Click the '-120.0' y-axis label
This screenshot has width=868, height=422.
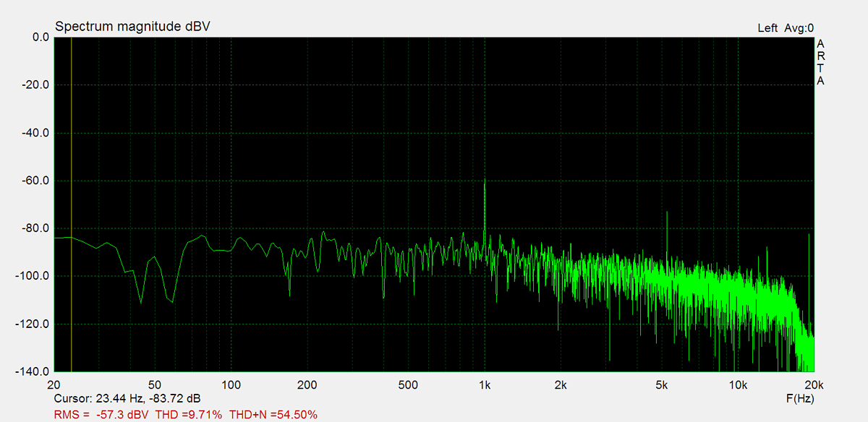[32, 324]
